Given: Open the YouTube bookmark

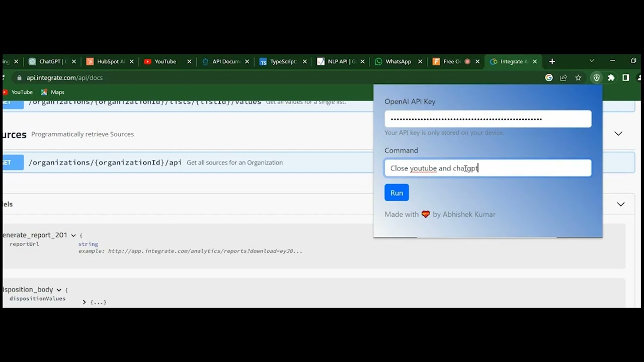Looking at the screenshot, I should [x=18, y=92].
